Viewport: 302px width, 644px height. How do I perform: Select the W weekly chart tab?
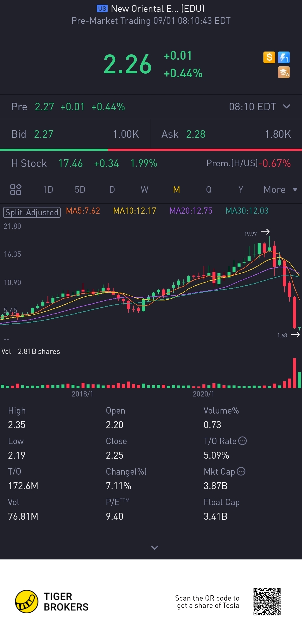tap(144, 190)
